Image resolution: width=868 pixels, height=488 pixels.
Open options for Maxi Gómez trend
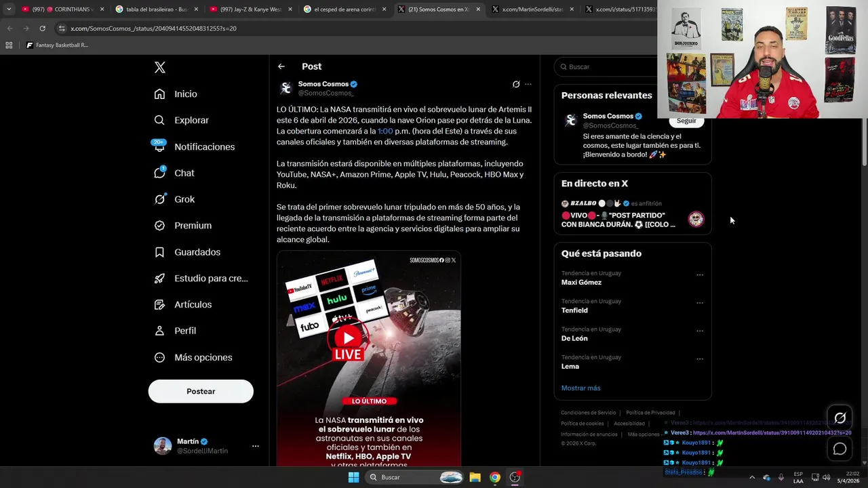click(x=700, y=275)
